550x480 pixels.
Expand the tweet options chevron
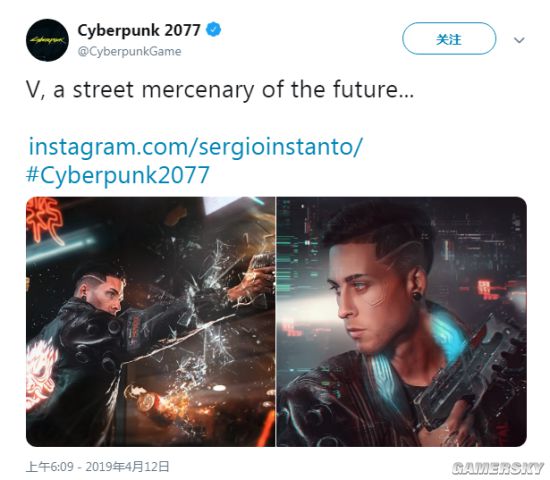pyautogui.click(x=519, y=40)
